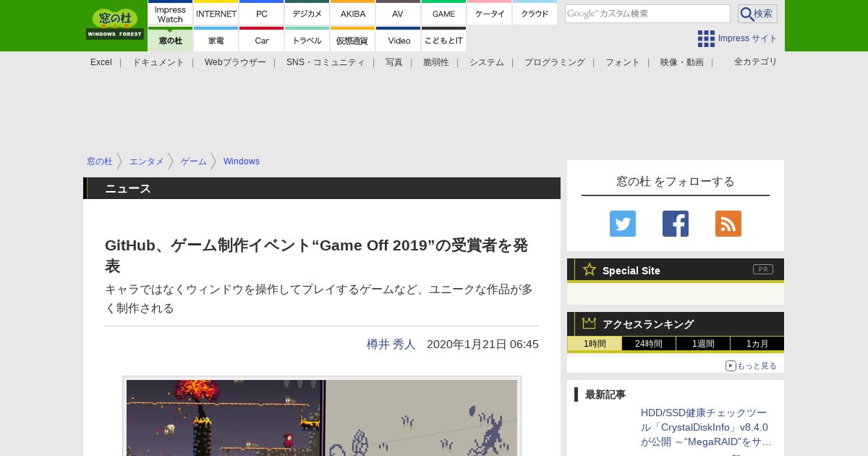Open the INTERNET site tab

pos(216,13)
